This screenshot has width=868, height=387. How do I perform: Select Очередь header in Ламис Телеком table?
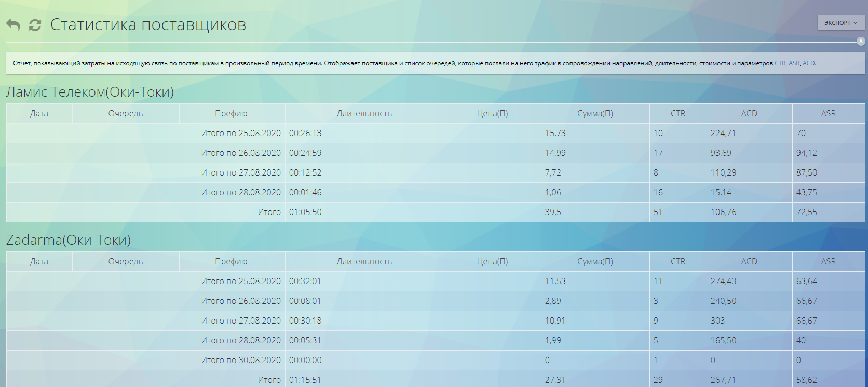click(125, 113)
